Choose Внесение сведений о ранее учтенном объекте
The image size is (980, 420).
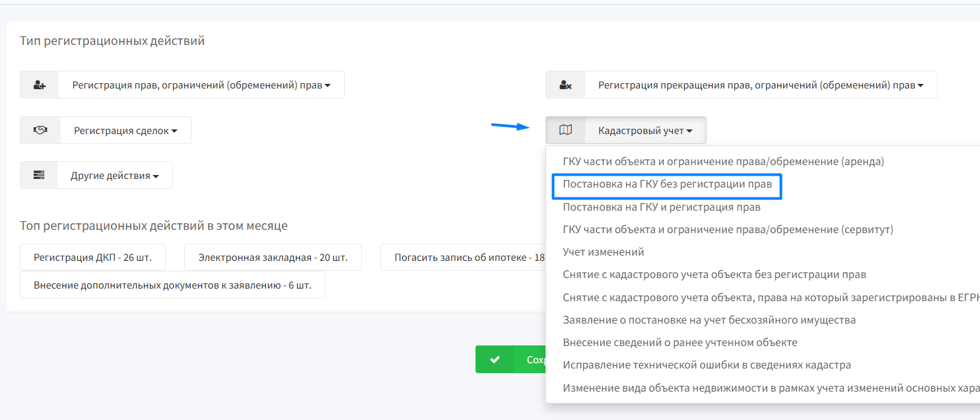tap(680, 343)
